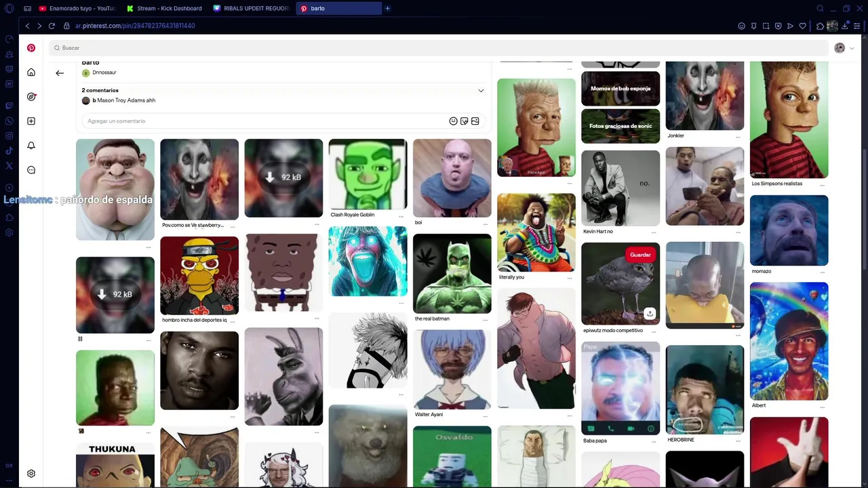Open your profile avatar in the Pinterest header
The height and width of the screenshot is (488, 868).
tap(840, 48)
